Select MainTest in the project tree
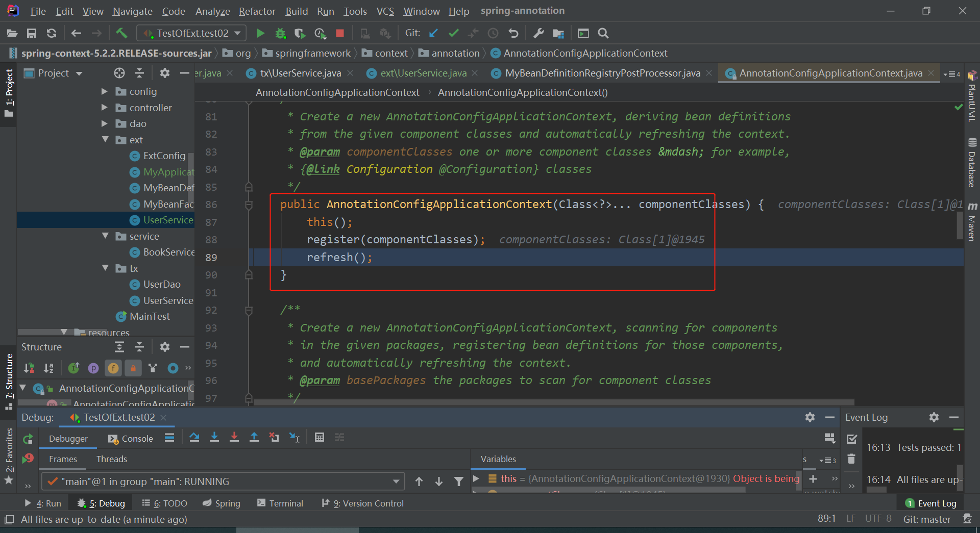The height and width of the screenshot is (533, 980). (150, 317)
